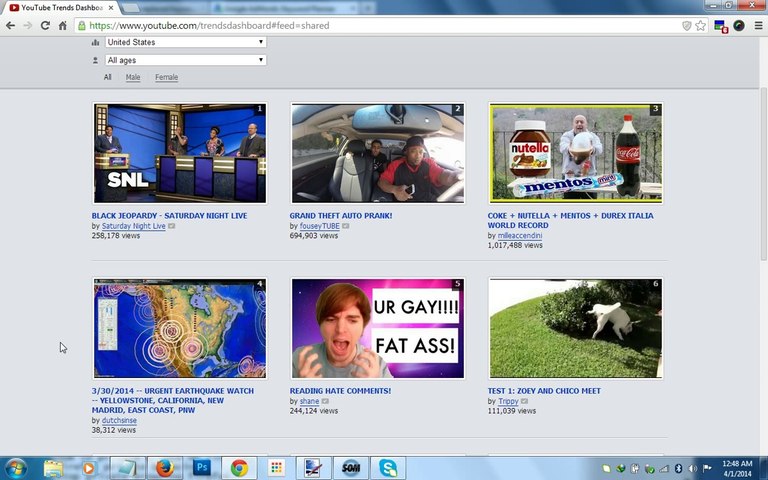The image size is (768, 480).
Task: Click the Windows Start orb
Action: 16,468
